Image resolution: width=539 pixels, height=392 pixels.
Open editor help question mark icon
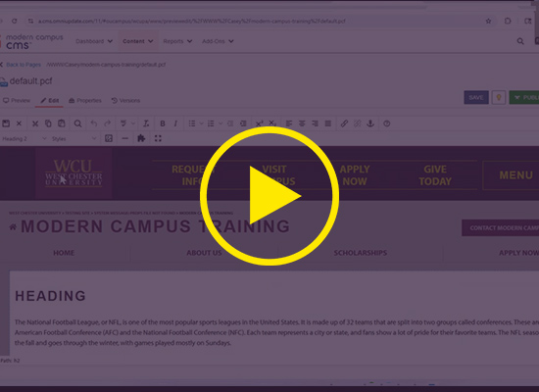(x=387, y=123)
